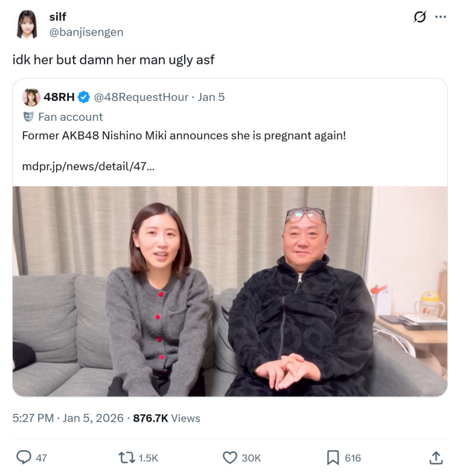
Task: Click the 876.7K Views count
Action: 167,418
